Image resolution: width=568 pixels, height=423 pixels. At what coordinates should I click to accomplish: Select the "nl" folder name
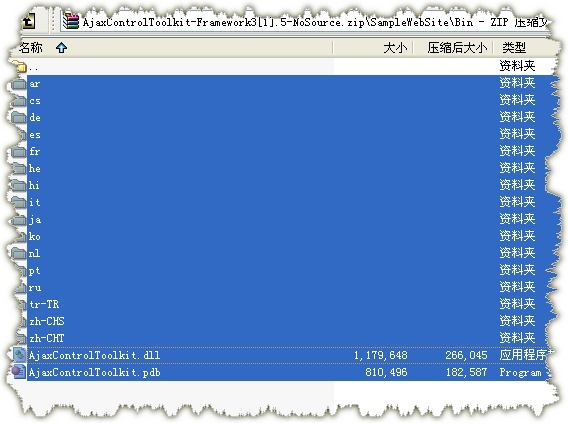click(x=34, y=254)
